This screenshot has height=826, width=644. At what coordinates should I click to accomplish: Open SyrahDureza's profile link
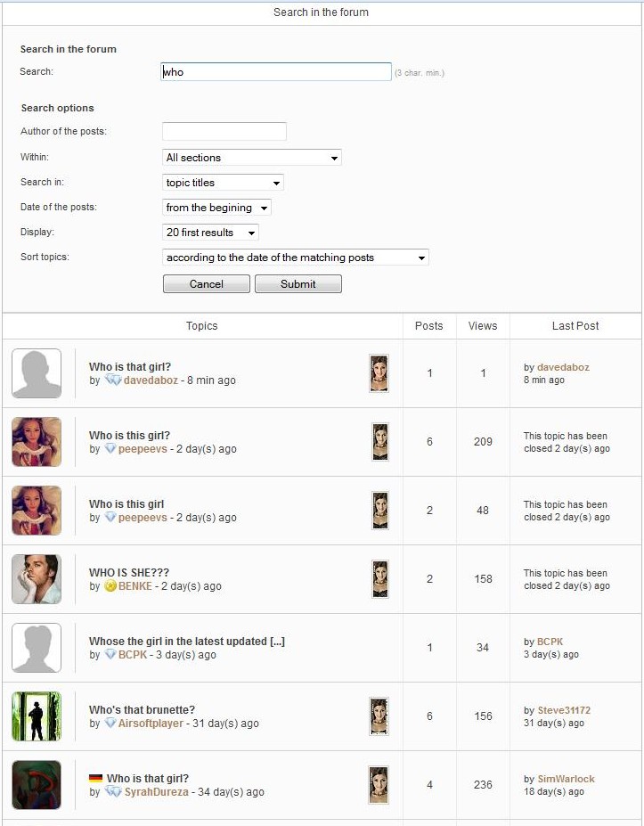click(x=157, y=791)
